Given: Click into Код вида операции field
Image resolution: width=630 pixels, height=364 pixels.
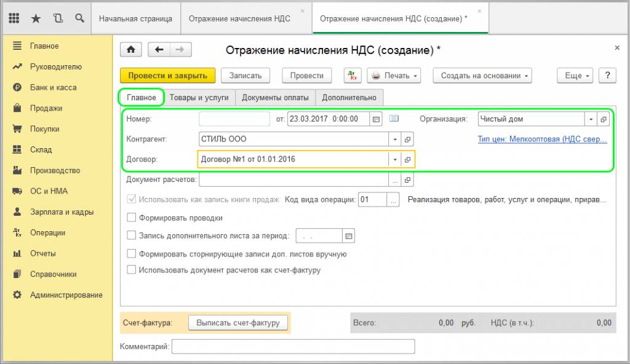Looking at the screenshot, I should 372,199.
